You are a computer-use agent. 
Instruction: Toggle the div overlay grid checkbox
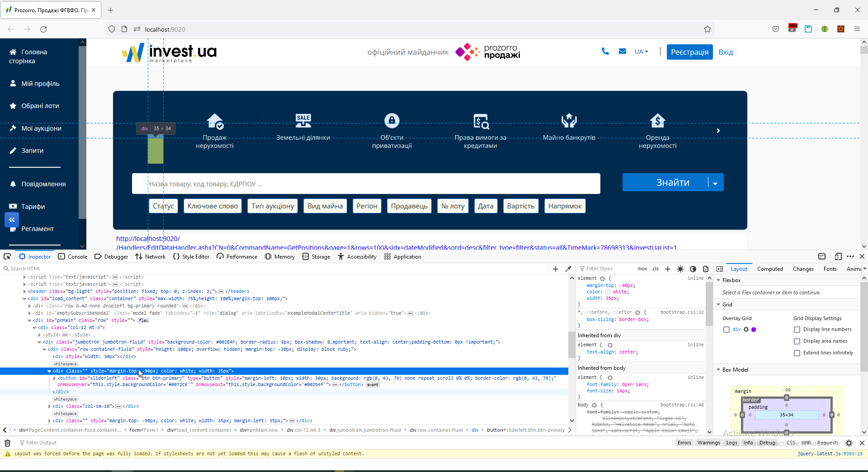click(726, 330)
